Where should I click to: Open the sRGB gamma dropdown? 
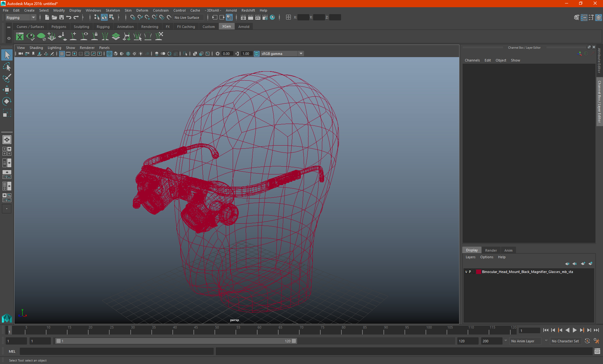click(x=282, y=54)
